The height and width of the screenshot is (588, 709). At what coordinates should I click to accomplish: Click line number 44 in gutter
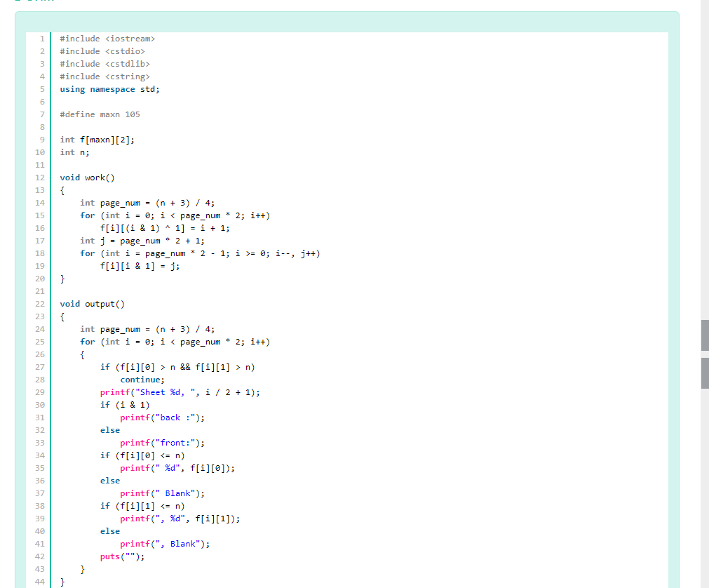[40, 582]
